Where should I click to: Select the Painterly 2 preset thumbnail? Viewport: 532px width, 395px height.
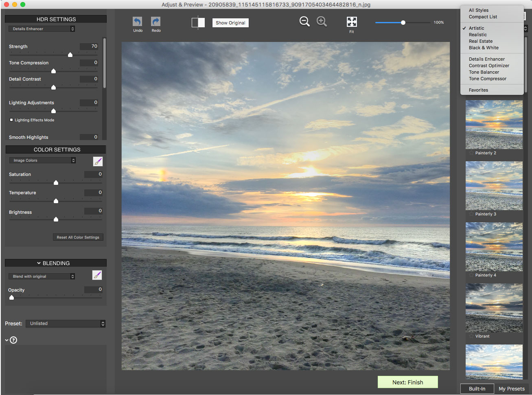[x=494, y=125]
